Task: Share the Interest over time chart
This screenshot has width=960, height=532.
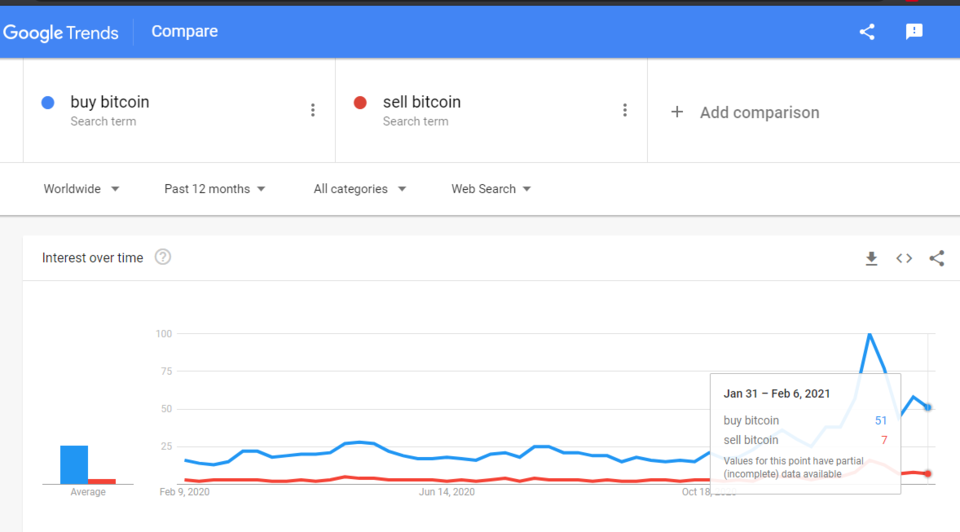Action: (x=937, y=258)
